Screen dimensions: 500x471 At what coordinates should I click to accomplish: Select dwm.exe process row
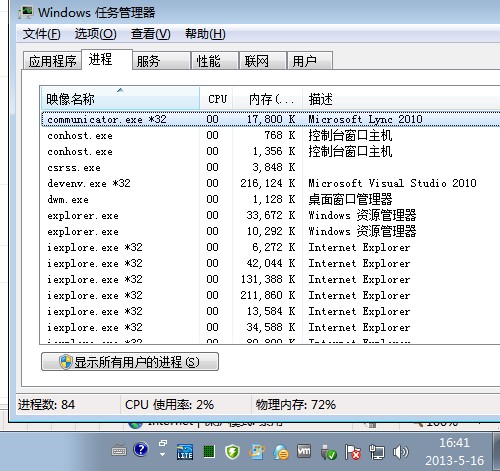click(x=271, y=199)
